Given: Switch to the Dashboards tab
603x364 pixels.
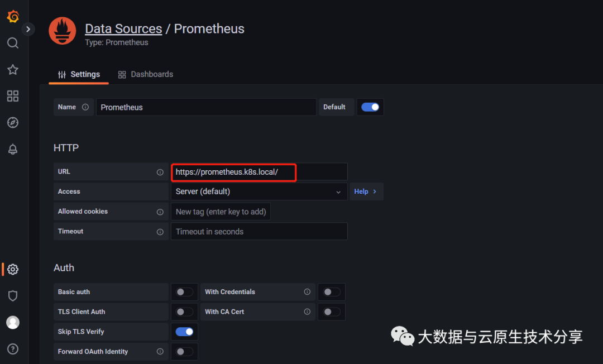Looking at the screenshot, I should (146, 74).
